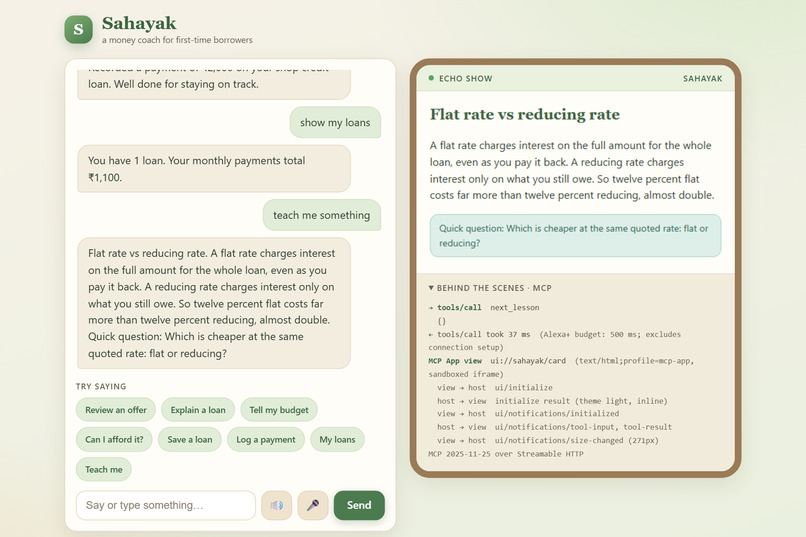Focus the 'Say or type something' input field
The height and width of the screenshot is (537, 806).
point(166,505)
